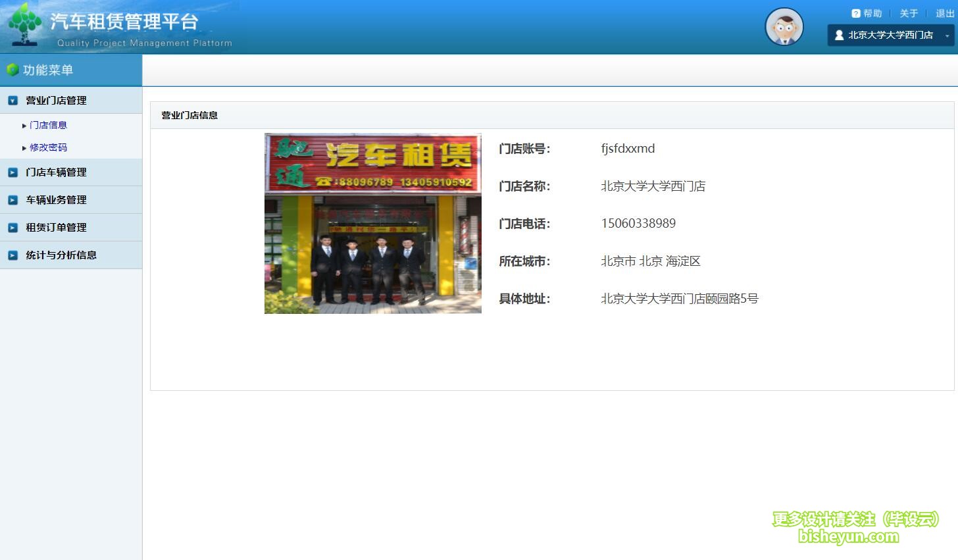Click the 营业门店信息 panel header
The height and width of the screenshot is (560, 958).
coord(189,115)
